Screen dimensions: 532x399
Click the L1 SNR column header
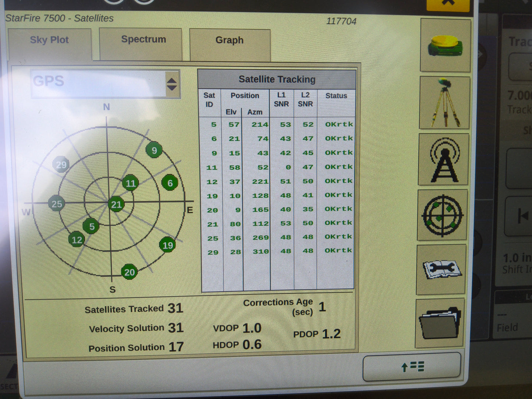(x=281, y=100)
